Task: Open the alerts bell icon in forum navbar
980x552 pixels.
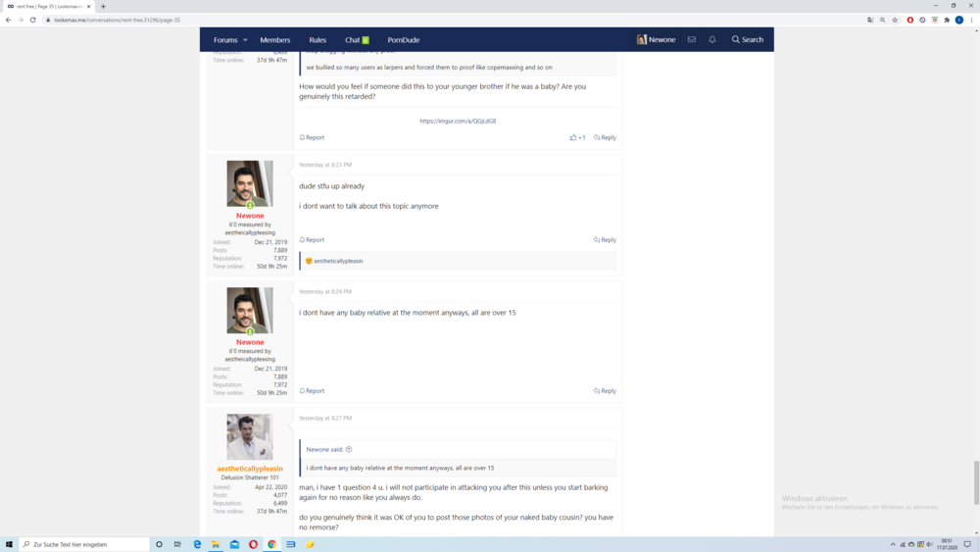Action: [711, 39]
